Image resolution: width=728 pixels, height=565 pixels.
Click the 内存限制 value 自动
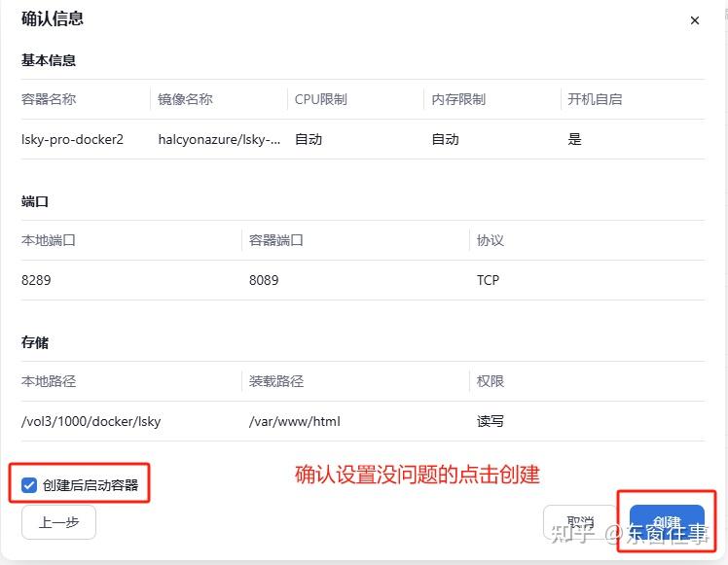pos(445,139)
